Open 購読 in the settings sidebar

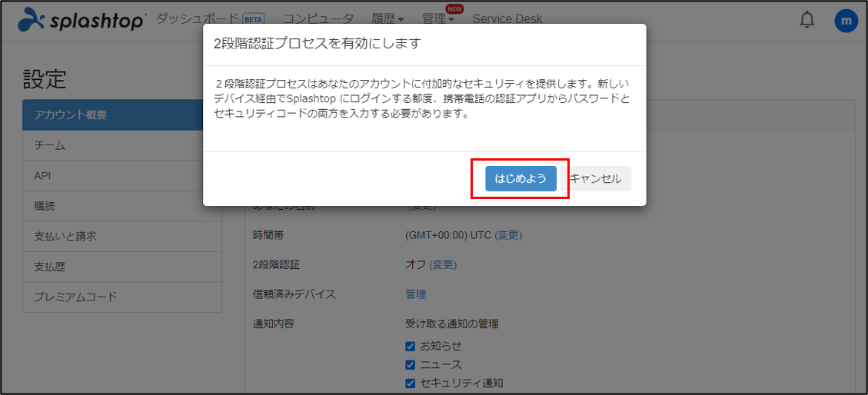[x=121, y=207]
